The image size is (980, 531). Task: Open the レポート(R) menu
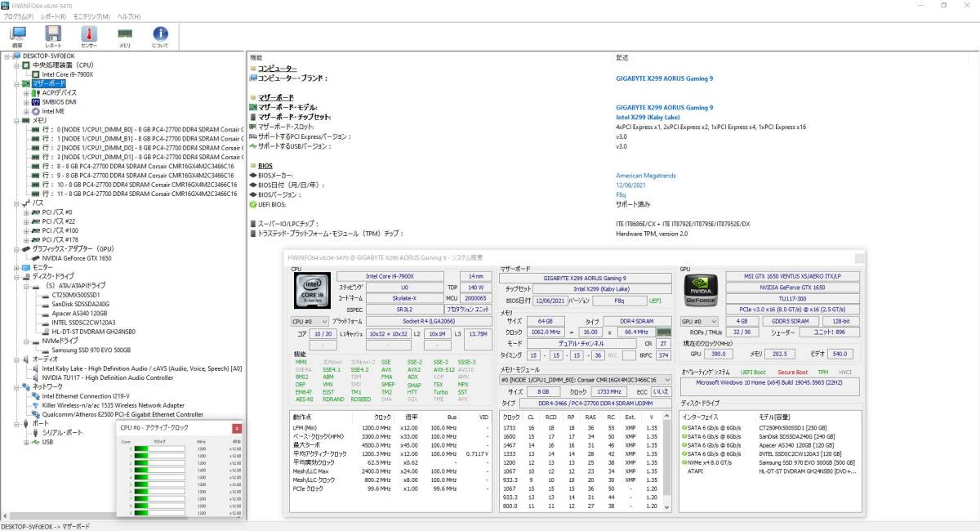point(54,16)
